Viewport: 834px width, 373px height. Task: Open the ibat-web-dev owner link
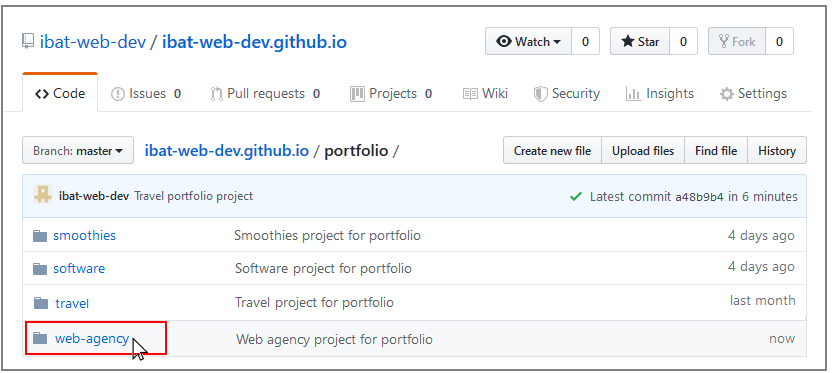click(x=93, y=42)
